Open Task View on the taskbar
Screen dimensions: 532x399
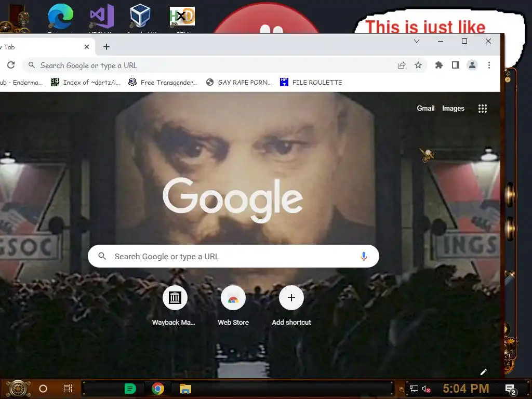(x=68, y=389)
